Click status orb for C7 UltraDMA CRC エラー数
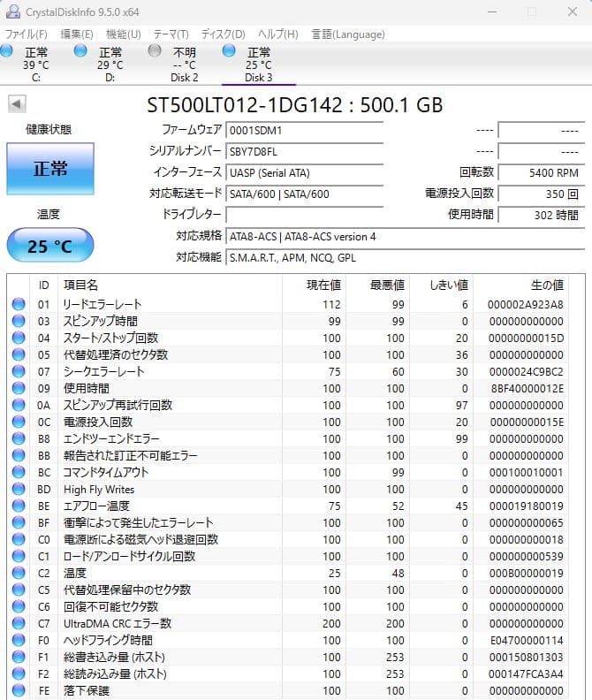Image resolution: width=592 pixels, height=700 pixels. 19,623
